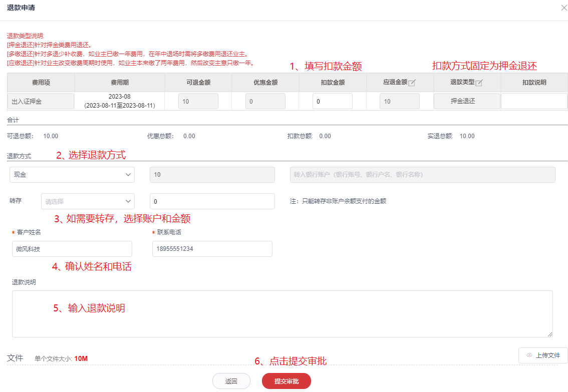Click the [多缴退还] description line
This screenshot has height=392, width=568.
click(129, 54)
